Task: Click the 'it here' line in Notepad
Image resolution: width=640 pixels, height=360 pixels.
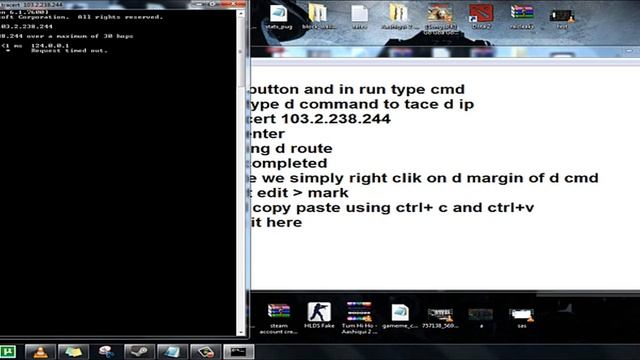Action: click(x=276, y=222)
